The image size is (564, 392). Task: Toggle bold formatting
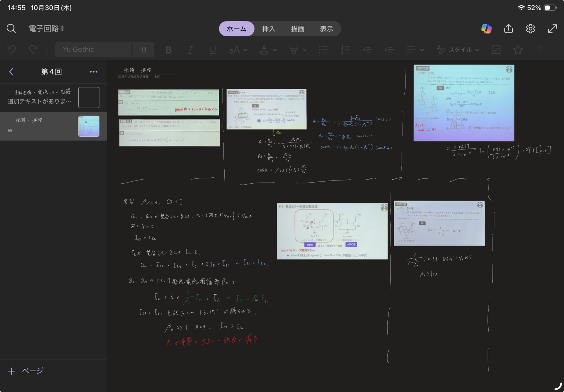(x=168, y=50)
